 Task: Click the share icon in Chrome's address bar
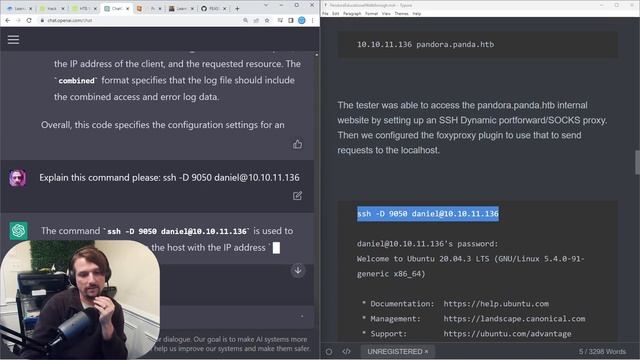pyautogui.click(x=256, y=20)
